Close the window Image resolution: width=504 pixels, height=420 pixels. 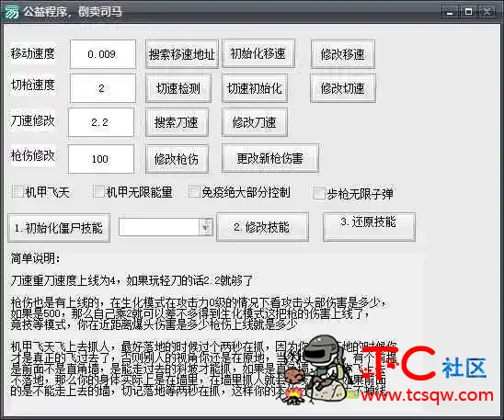point(487,12)
